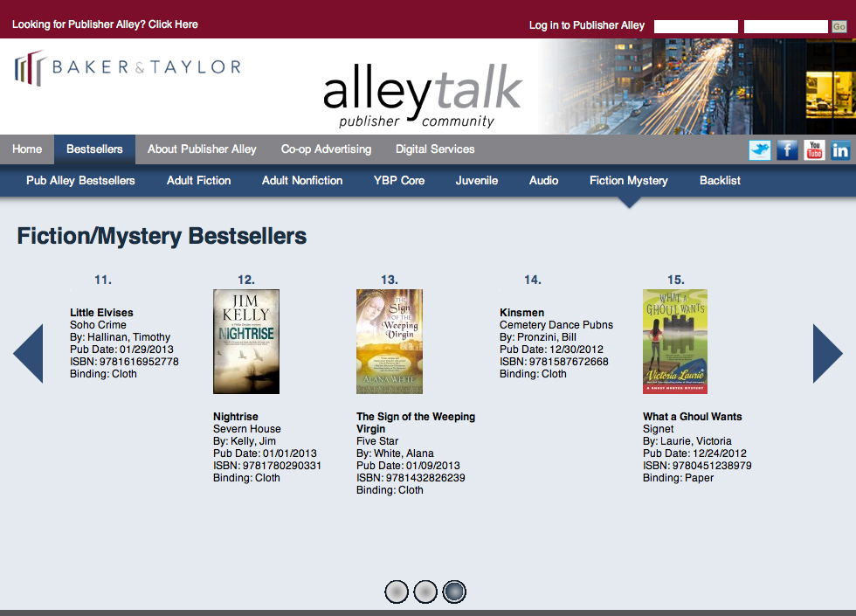Click 'By: Laurie, Victoria' author line
The image size is (856, 616).
(687, 441)
